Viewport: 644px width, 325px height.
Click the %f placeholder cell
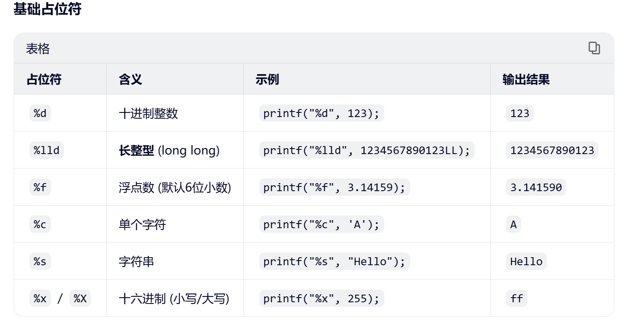40,187
